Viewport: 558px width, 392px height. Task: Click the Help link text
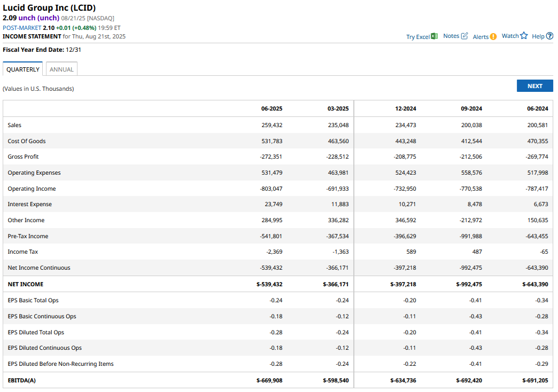click(538, 36)
